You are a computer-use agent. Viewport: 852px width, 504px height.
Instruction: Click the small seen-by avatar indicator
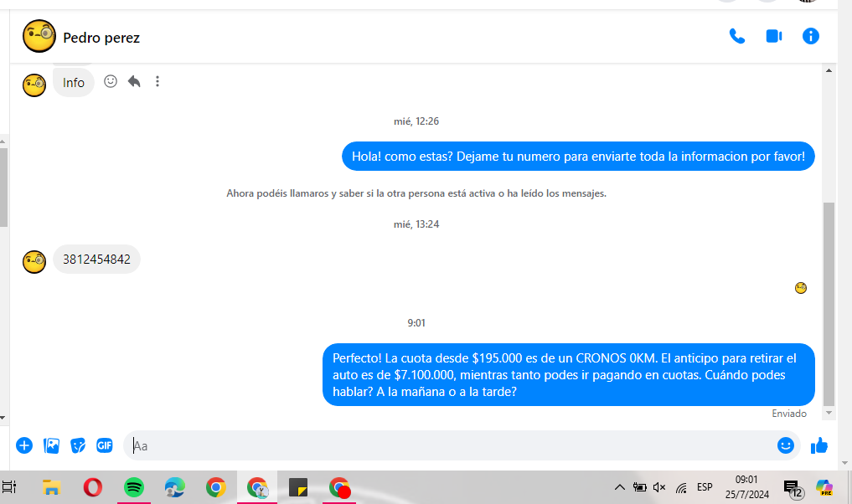point(800,288)
